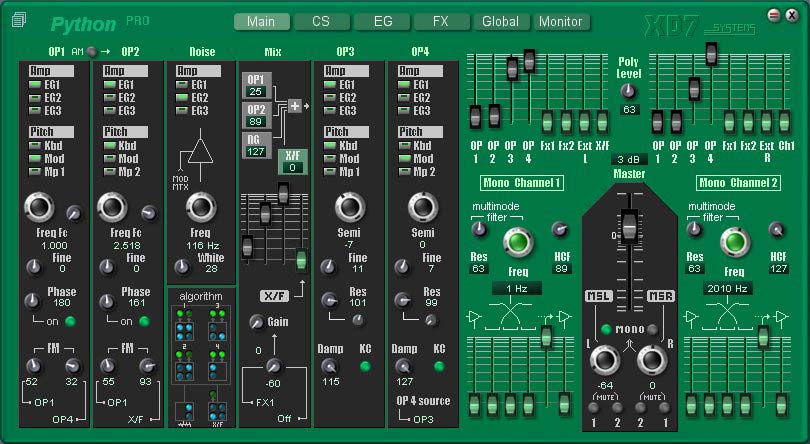Click the Mix OP2 level value 89

(256, 121)
